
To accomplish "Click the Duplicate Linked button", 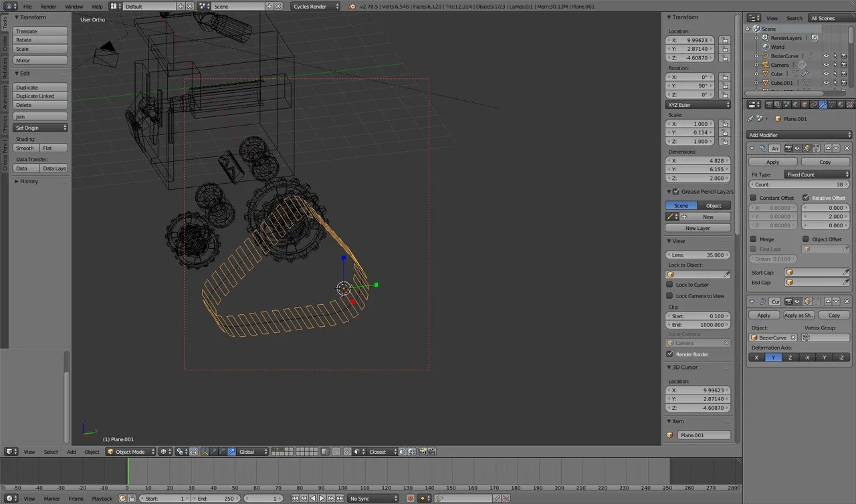I will [x=41, y=96].
